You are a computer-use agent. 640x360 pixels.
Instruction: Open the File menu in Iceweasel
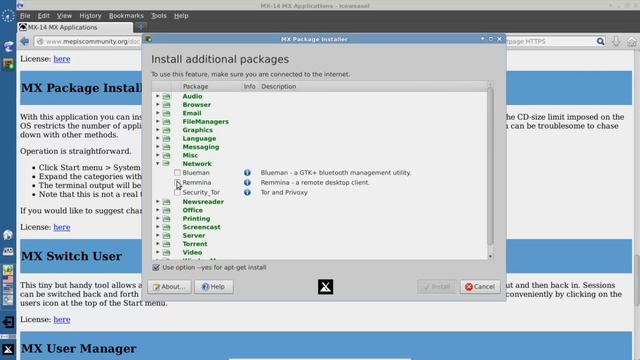[x=25, y=16]
